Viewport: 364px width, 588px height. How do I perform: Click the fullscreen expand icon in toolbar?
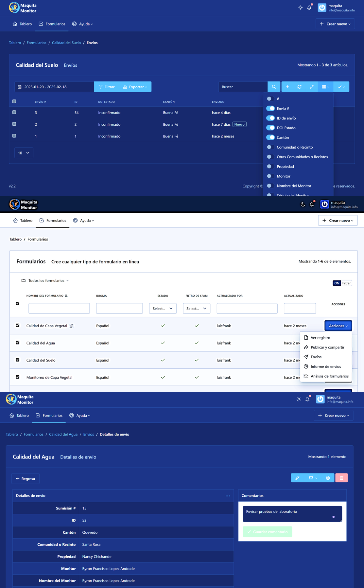coord(312,87)
